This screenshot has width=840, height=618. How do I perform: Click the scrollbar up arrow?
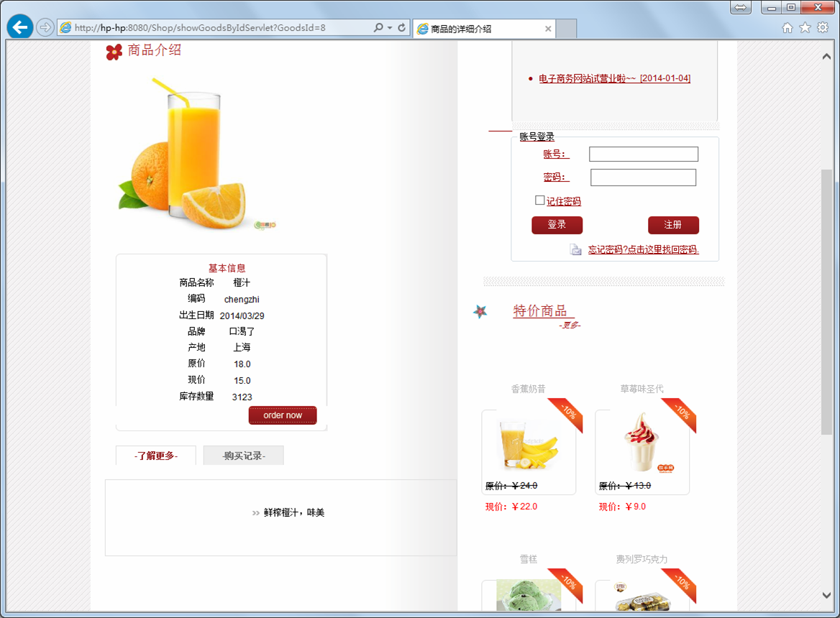coord(826,56)
